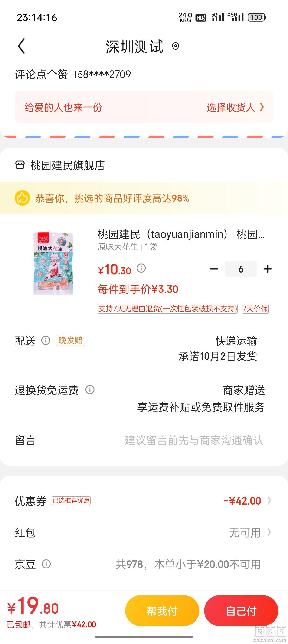Tap the info icon beside 京豆
Screen dimensions: 288x644
46,564
